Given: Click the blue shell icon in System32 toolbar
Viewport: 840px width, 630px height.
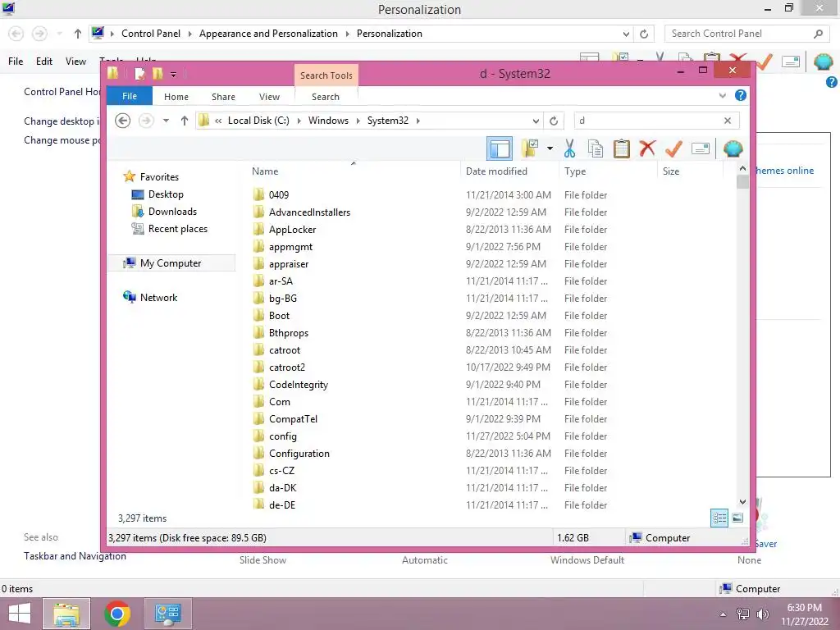Looking at the screenshot, I should [x=733, y=148].
